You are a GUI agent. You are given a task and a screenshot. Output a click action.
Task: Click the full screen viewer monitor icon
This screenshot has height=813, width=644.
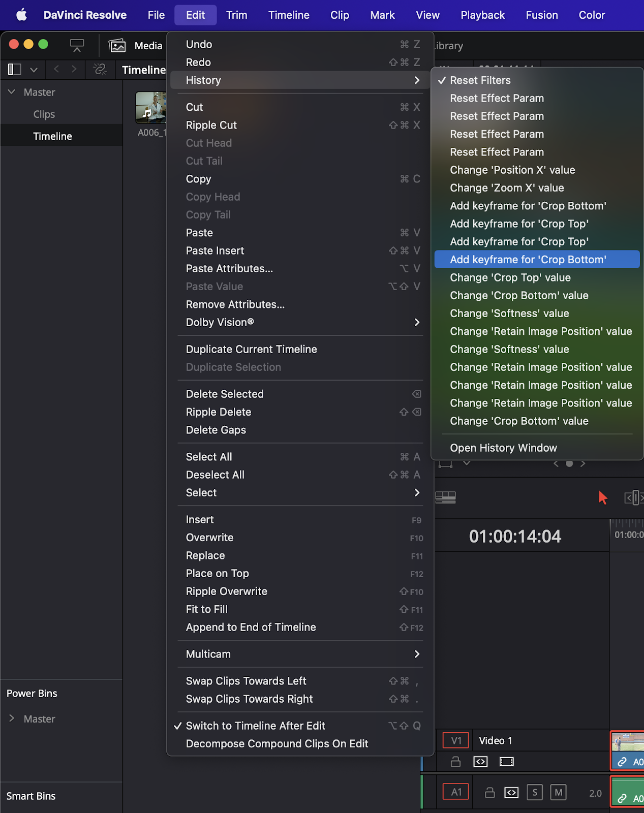tap(77, 46)
